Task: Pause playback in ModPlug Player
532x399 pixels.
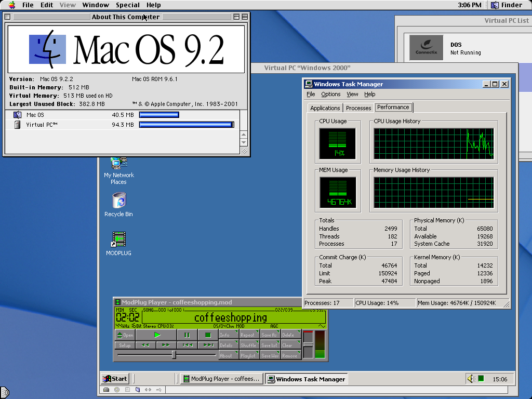Action: (187, 335)
